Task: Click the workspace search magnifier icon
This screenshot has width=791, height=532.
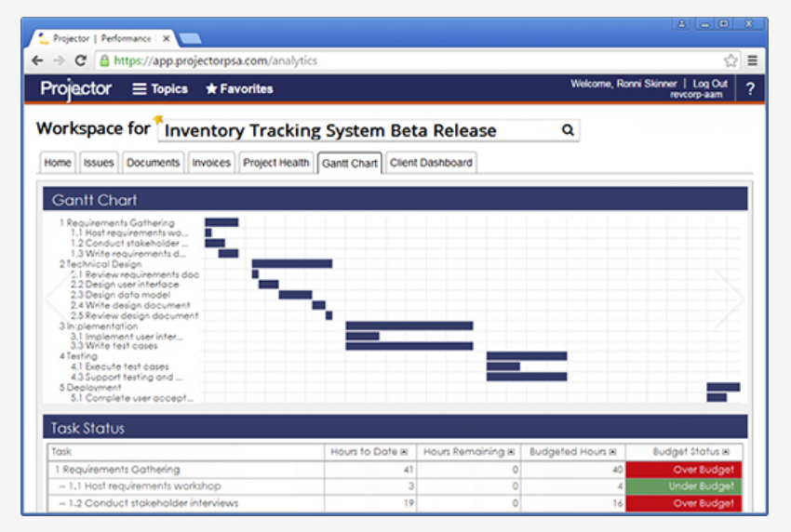Action: [x=568, y=130]
